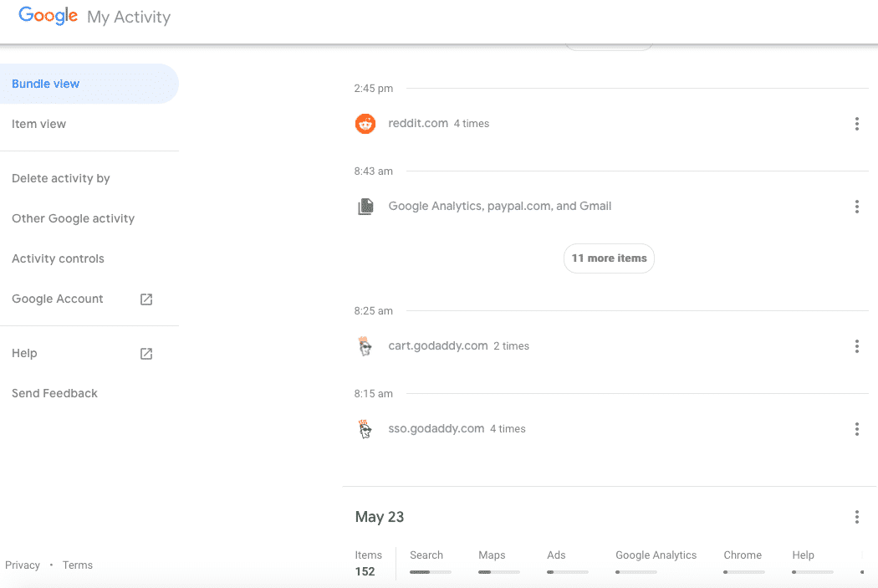Open Help from the sidebar
The height and width of the screenshot is (588, 878).
click(24, 353)
